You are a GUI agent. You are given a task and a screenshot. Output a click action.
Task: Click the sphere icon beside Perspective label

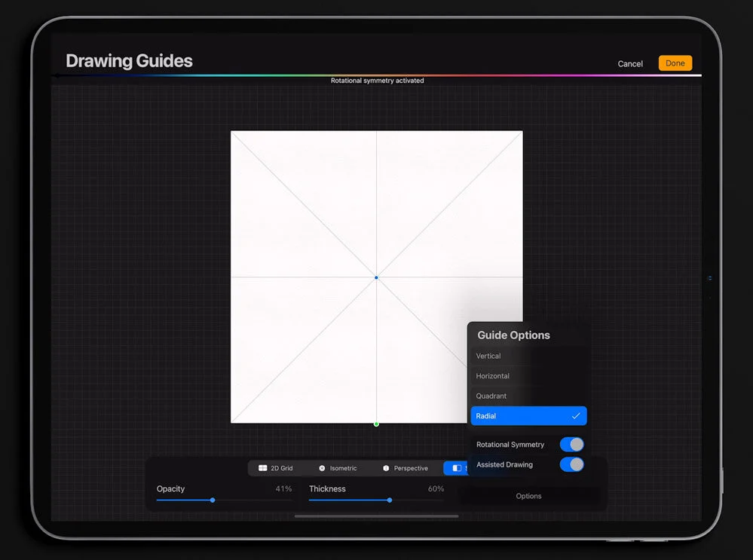tap(384, 467)
